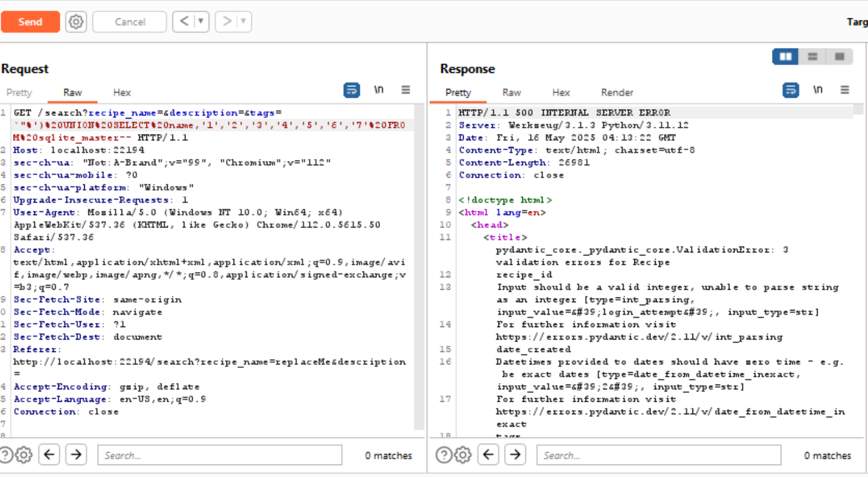Click the 'Sec-Fetch-Mode: navigate' header
The height and width of the screenshot is (477, 868).
tap(88, 312)
